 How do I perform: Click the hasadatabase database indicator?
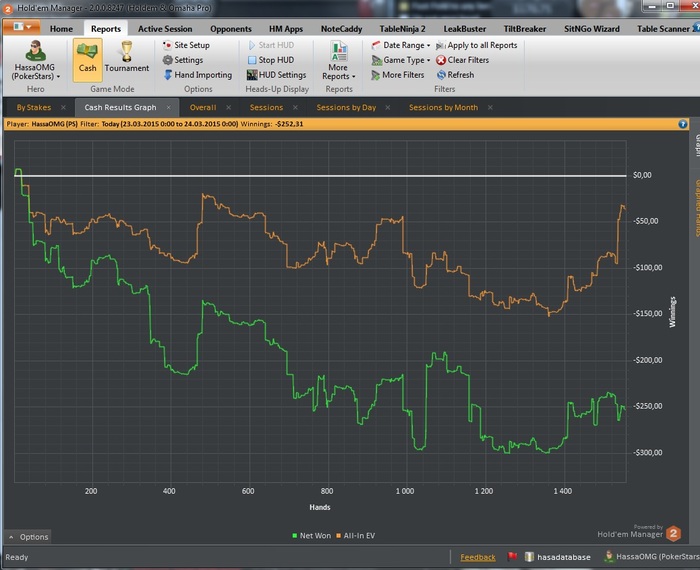pyautogui.click(x=558, y=557)
